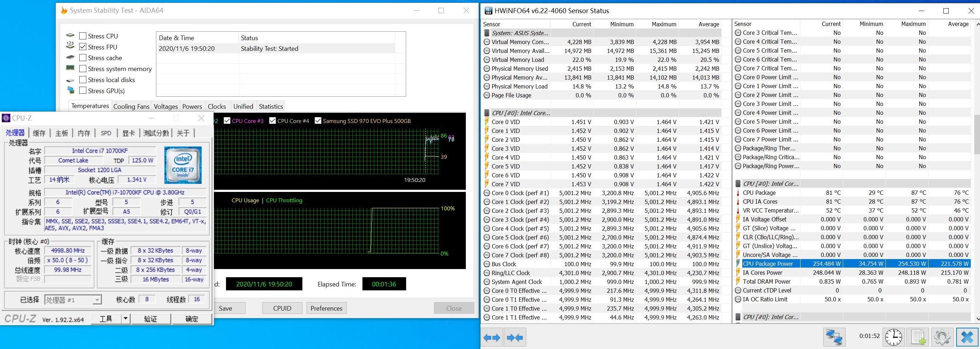Click the CPU-Z title bar chip icon
The image size is (980, 349).
6,118
